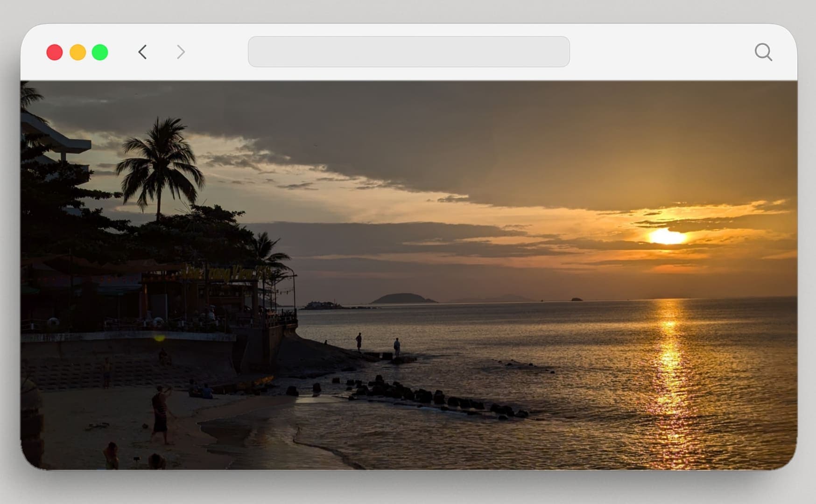Image resolution: width=816 pixels, height=504 pixels.
Task: Click the large island on the horizon
Action: [402, 299]
